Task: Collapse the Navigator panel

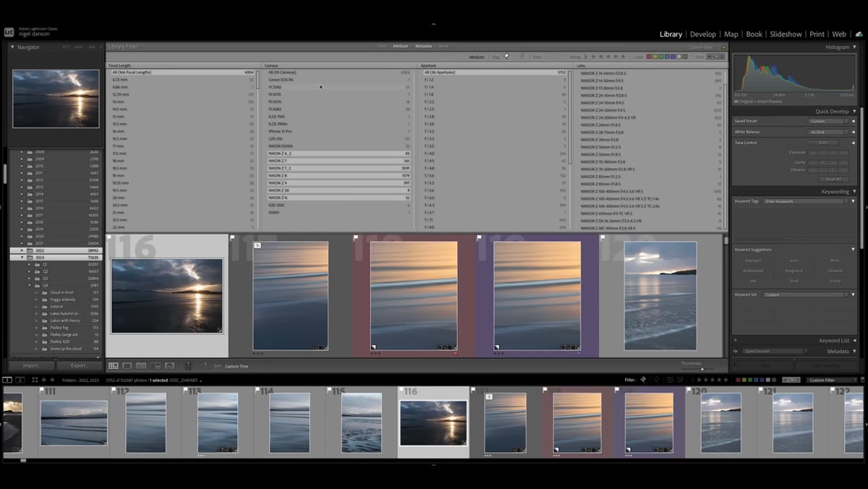Action: (x=12, y=47)
